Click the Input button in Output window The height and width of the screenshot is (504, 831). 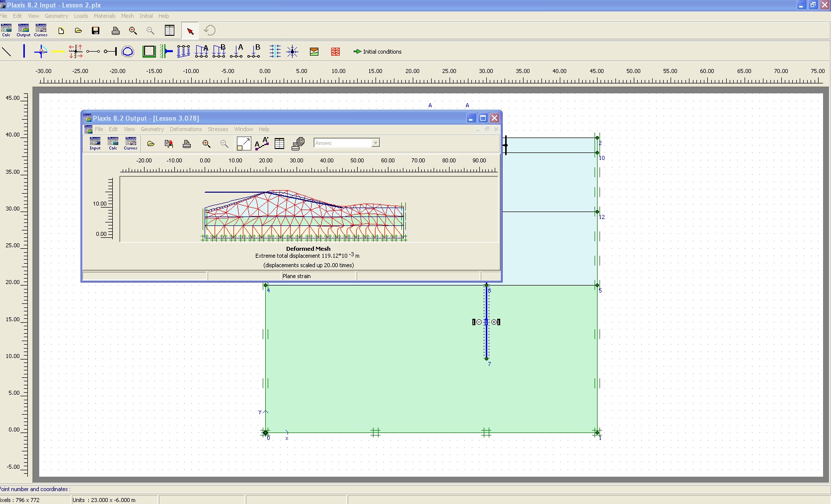[95, 144]
